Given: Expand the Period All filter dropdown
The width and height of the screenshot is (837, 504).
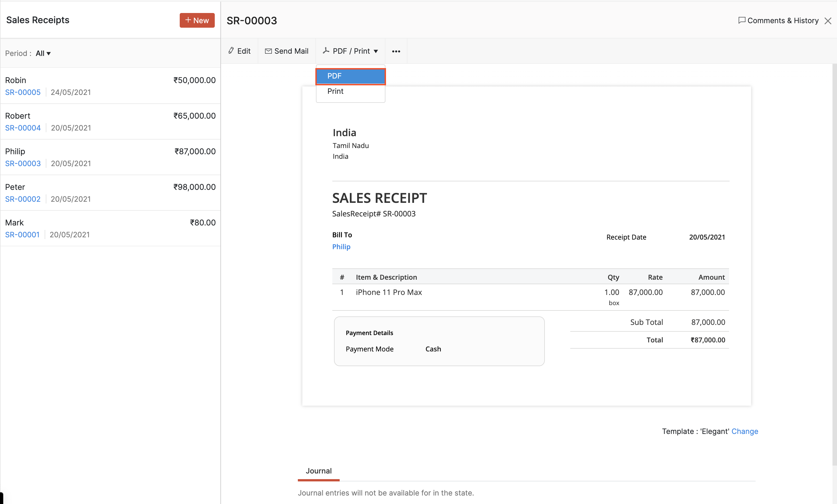Looking at the screenshot, I should (x=43, y=53).
